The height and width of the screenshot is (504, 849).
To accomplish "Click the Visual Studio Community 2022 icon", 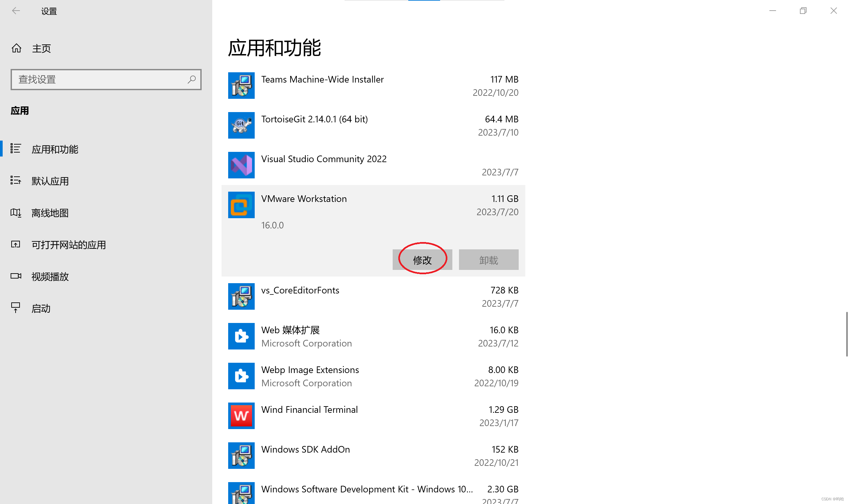I will (x=241, y=165).
